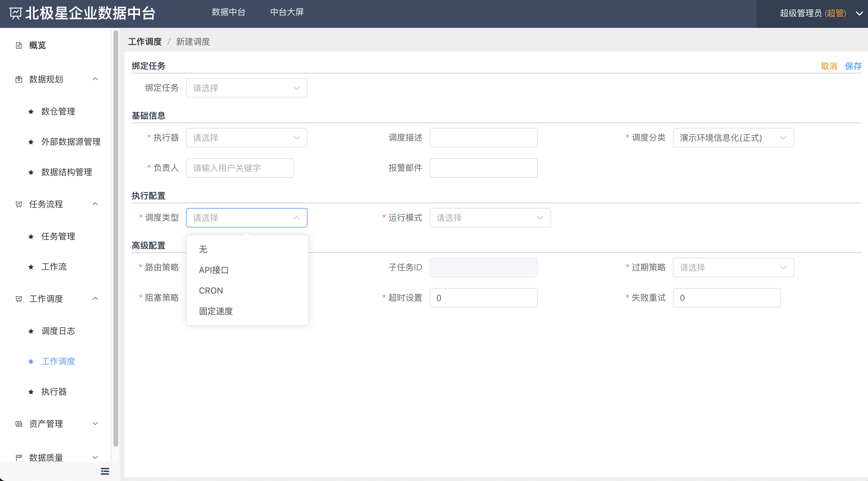Click the star icon beside 外部数据源管理
Screen dimensions: 868x481
tap(31, 142)
